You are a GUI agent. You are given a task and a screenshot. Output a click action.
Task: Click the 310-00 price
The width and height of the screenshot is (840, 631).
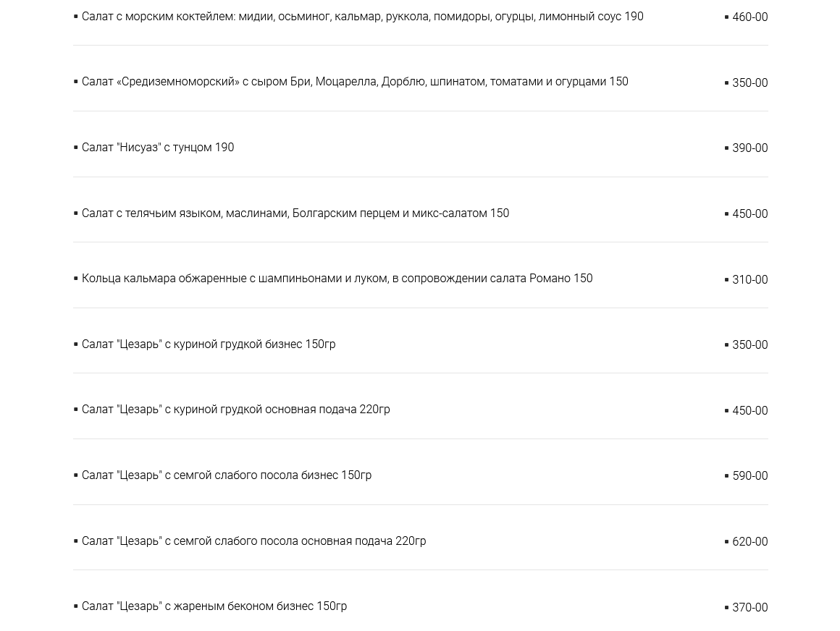tap(749, 280)
